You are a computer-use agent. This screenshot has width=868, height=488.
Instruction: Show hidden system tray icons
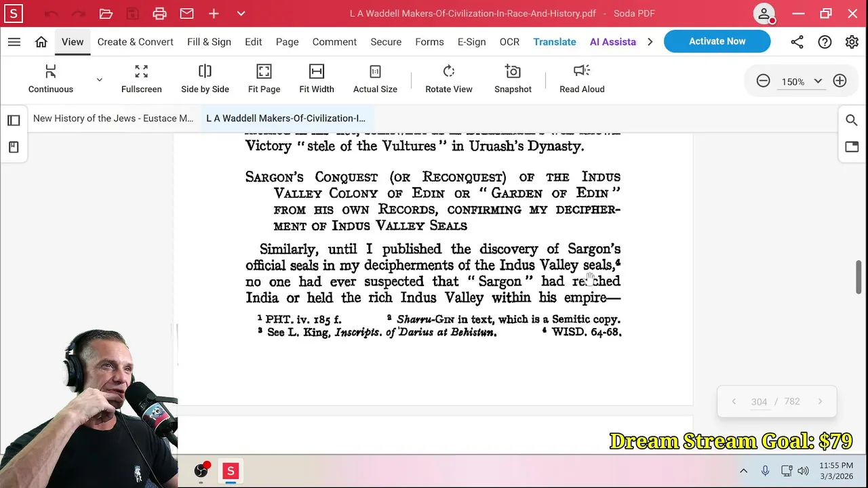coord(743,471)
